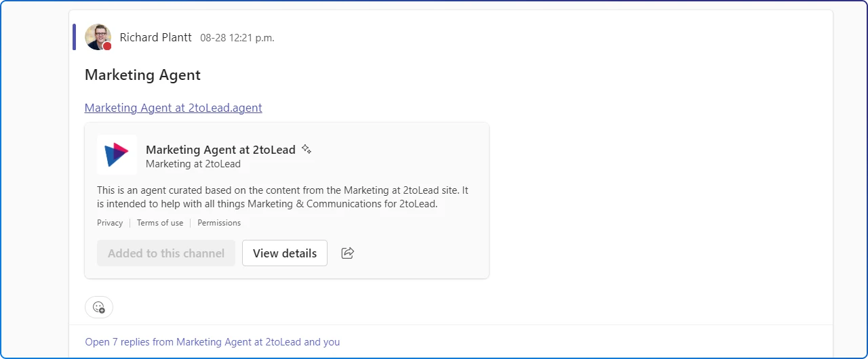Open the Privacy link
Screen dimensions: 868x359
(110, 223)
